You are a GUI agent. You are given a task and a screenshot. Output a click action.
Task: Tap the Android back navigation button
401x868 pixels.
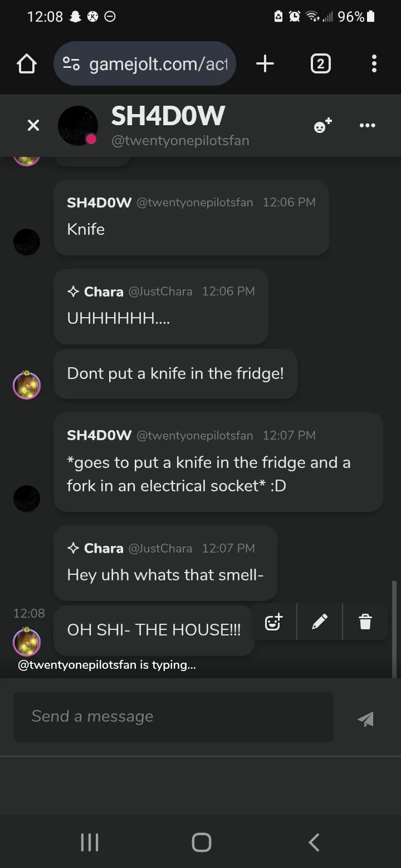[x=314, y=842]
